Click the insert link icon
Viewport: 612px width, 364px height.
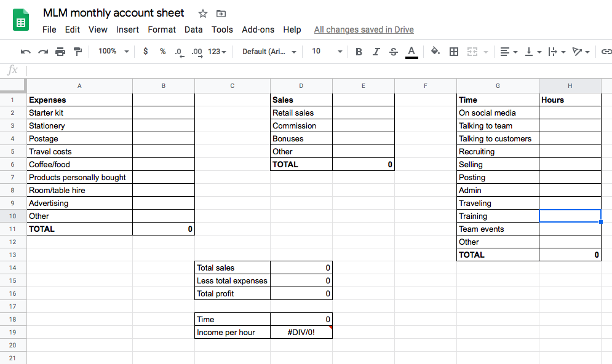coord(606,52)
